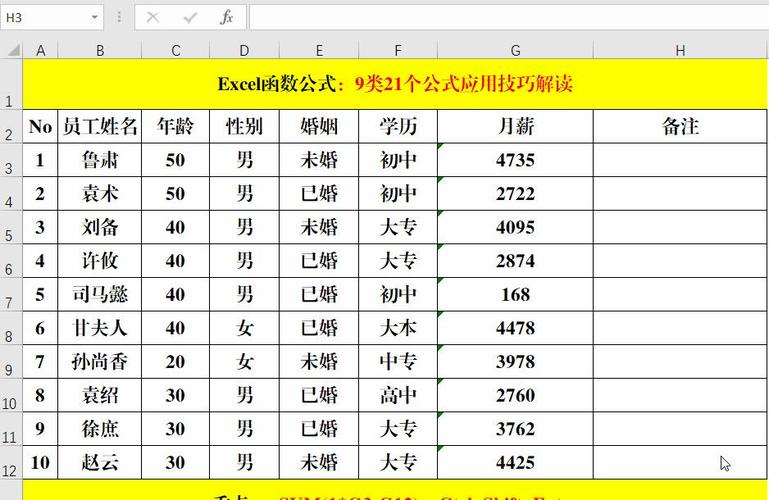Click salary cell 168
The height and width of the screenshot is (500, 769).
point(515,295)
